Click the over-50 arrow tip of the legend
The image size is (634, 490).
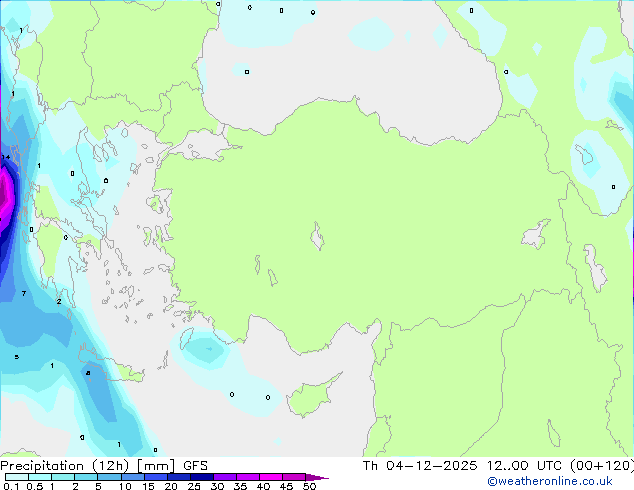(317, 477)
